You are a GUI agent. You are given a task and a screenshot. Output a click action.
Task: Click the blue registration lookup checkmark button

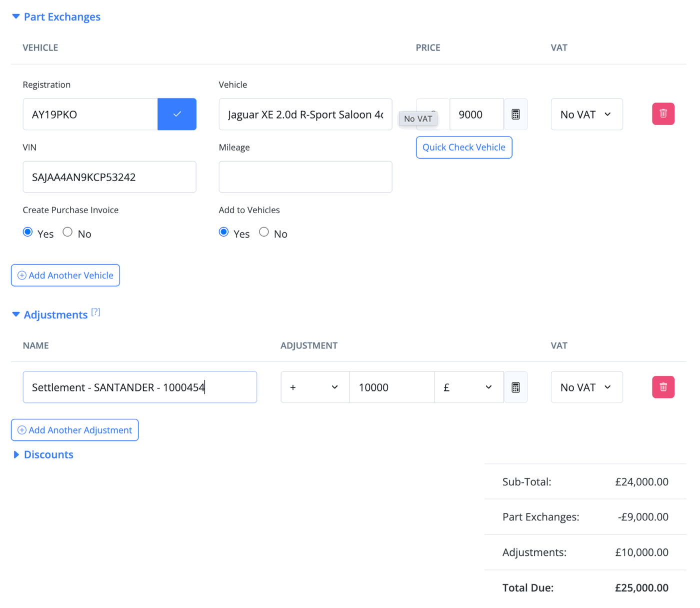176,114
